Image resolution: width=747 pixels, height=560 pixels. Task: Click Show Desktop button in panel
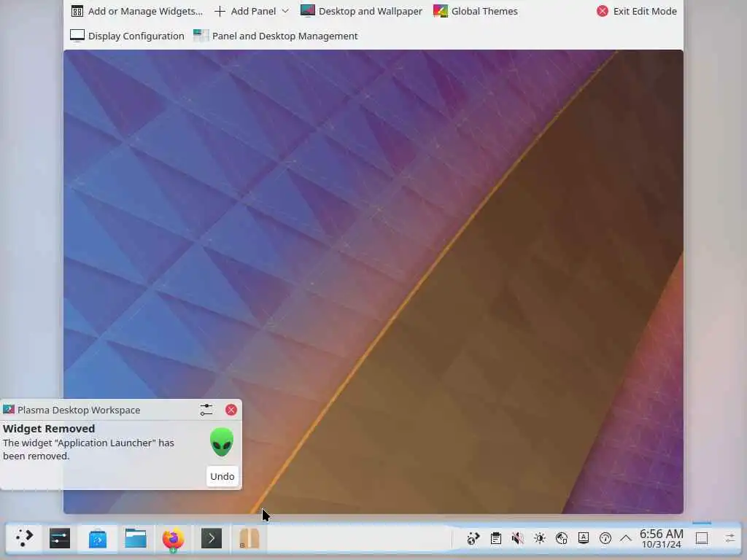pyautogui.click(x=702, y=539)
